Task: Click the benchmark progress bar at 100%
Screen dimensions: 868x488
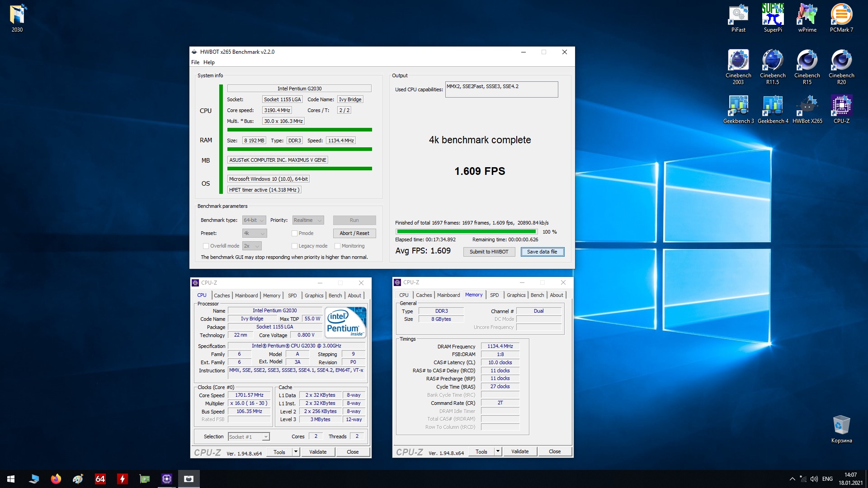Action: tap(467, 231)
